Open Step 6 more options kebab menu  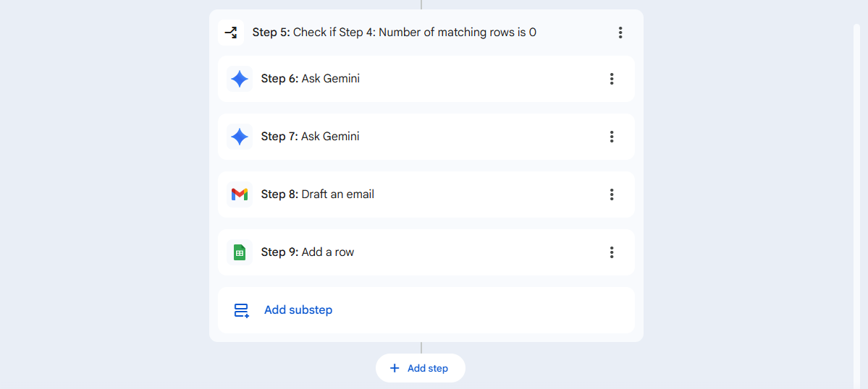click(x=612, y=79)
